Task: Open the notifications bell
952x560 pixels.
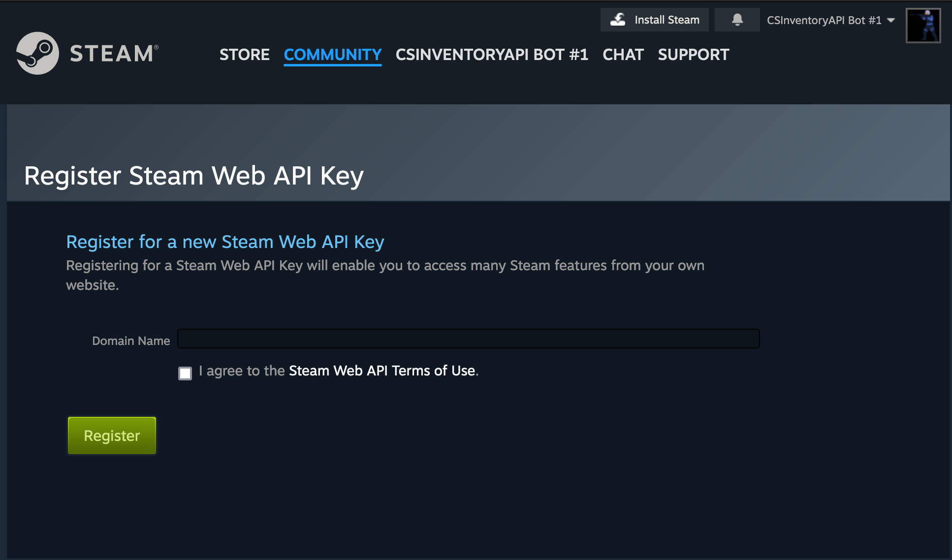Action: click(737, 20)
